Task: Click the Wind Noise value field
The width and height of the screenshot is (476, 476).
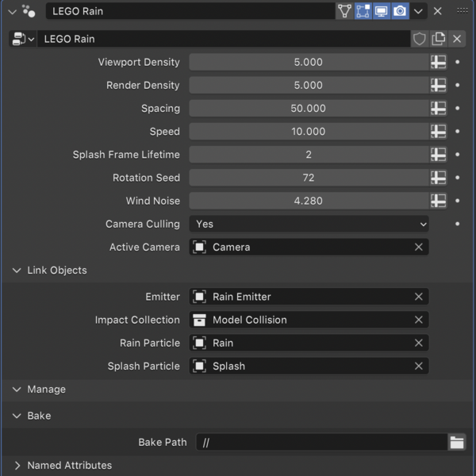Action: (309, 201)
